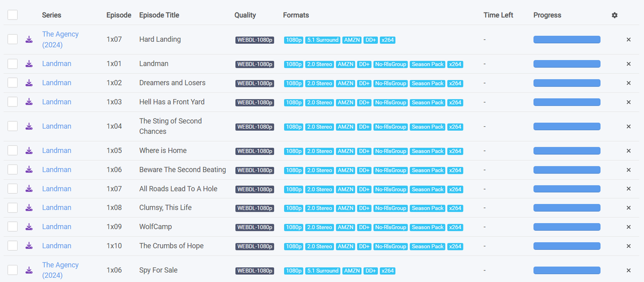Remove Spy For Sale with X icon
This screenshot has width=644, height=282.
point(628,270)
